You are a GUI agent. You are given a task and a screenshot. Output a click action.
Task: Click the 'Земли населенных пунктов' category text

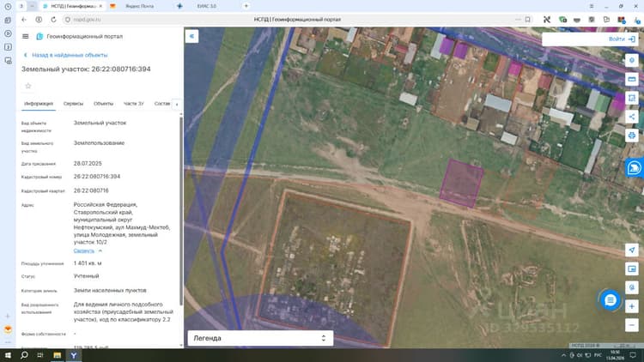110,290
